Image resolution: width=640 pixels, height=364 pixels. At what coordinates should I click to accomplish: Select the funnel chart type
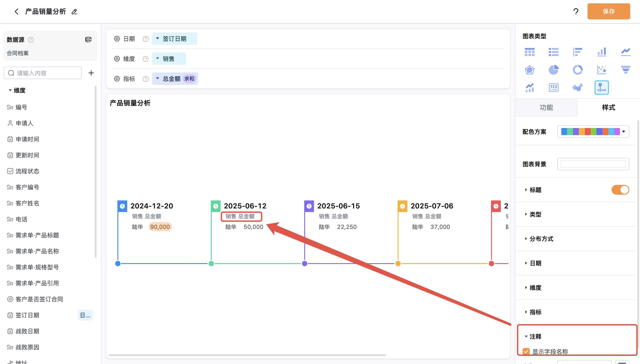point(626,70)
